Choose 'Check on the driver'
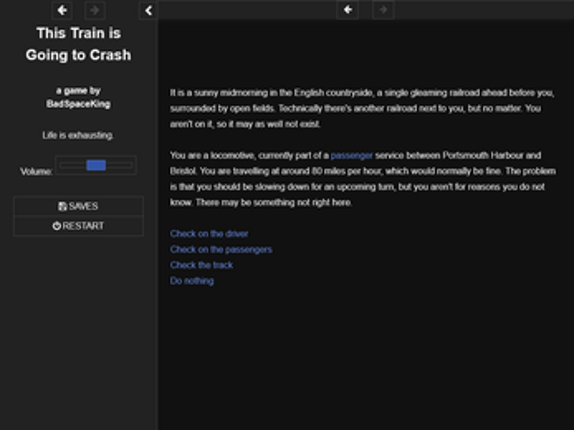The height and width of the screenshot is (430, 574). [209, 233]
